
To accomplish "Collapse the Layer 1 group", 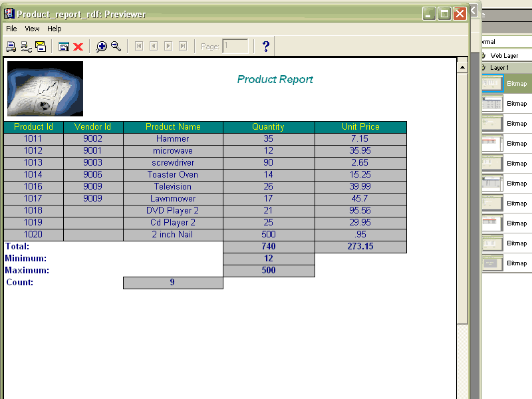I will (x=483, y=68).
